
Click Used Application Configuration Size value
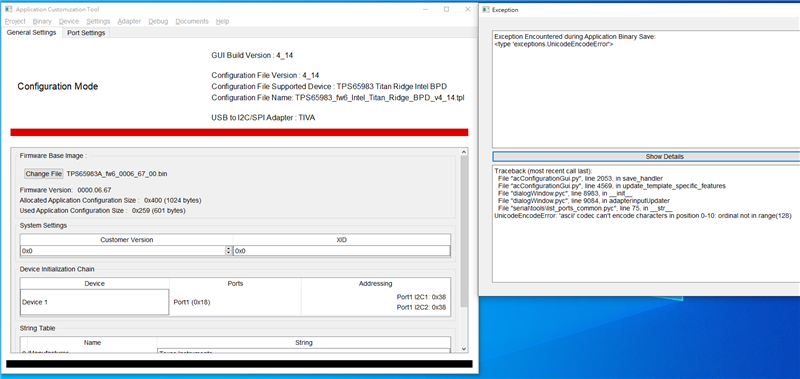click(x=159, y=210)
